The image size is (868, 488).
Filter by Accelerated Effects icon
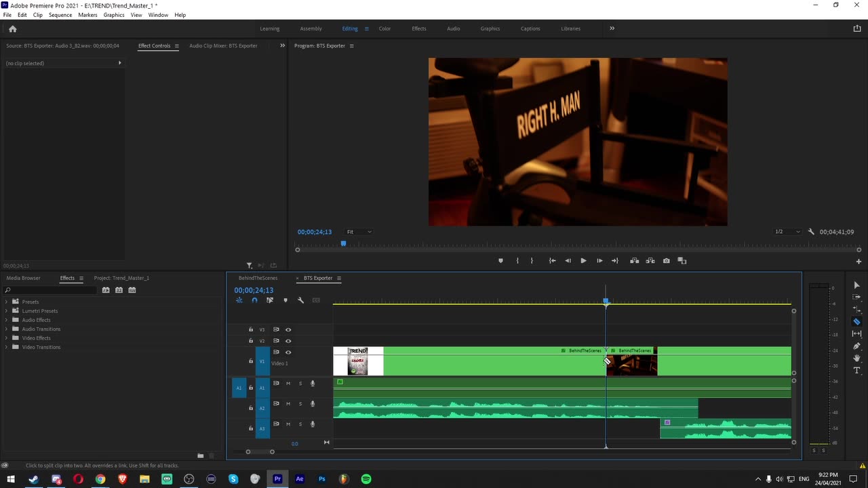pyautogui.click(x=106, y=290)
